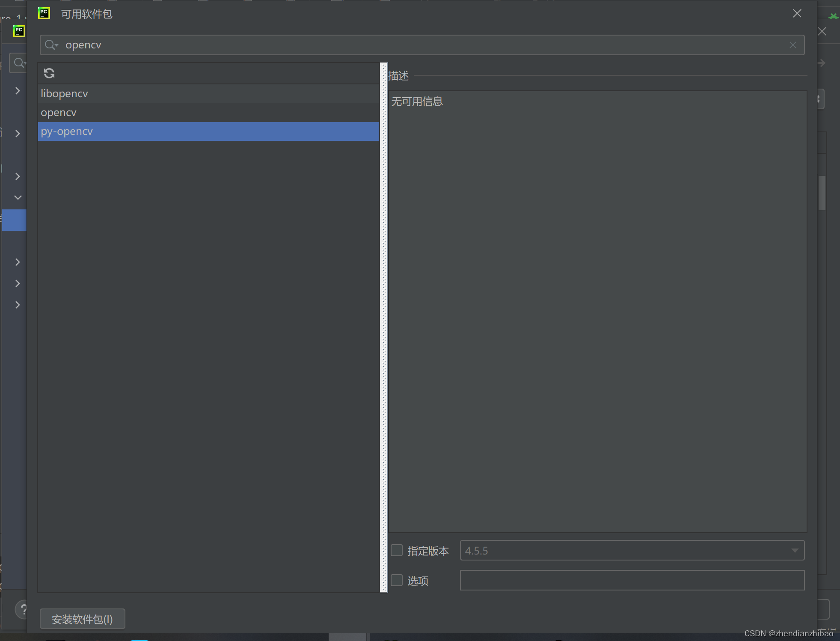
Task: Collapse the expanded settings tree node
Action: 18,197
